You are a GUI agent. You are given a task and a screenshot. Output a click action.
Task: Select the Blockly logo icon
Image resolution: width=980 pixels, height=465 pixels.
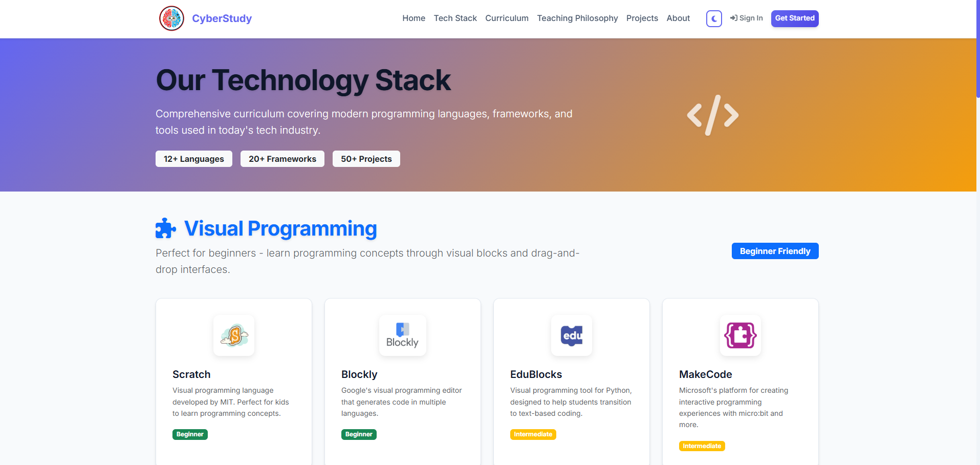[x=402, y=335]
